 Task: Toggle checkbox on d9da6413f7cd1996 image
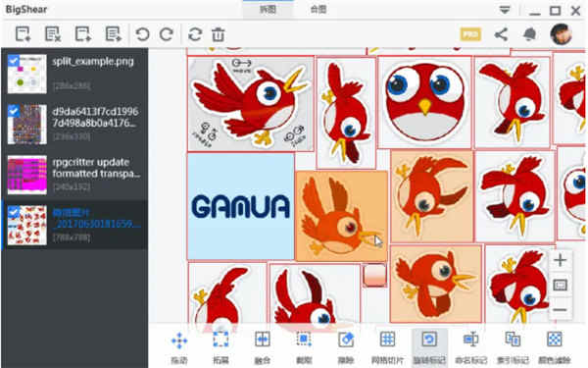point(14,111)
